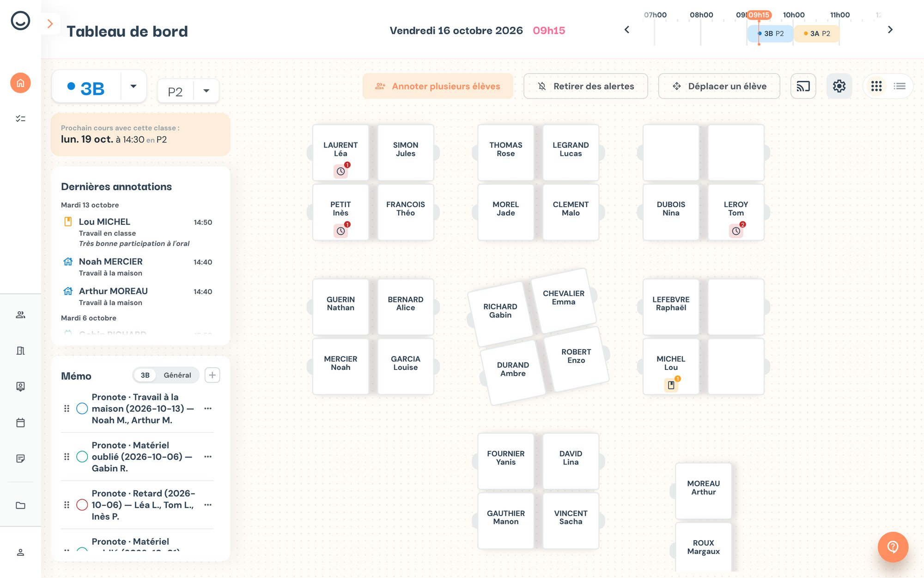
Task: Open the notes sidebar icon
Action: click(x=20, y=459)
